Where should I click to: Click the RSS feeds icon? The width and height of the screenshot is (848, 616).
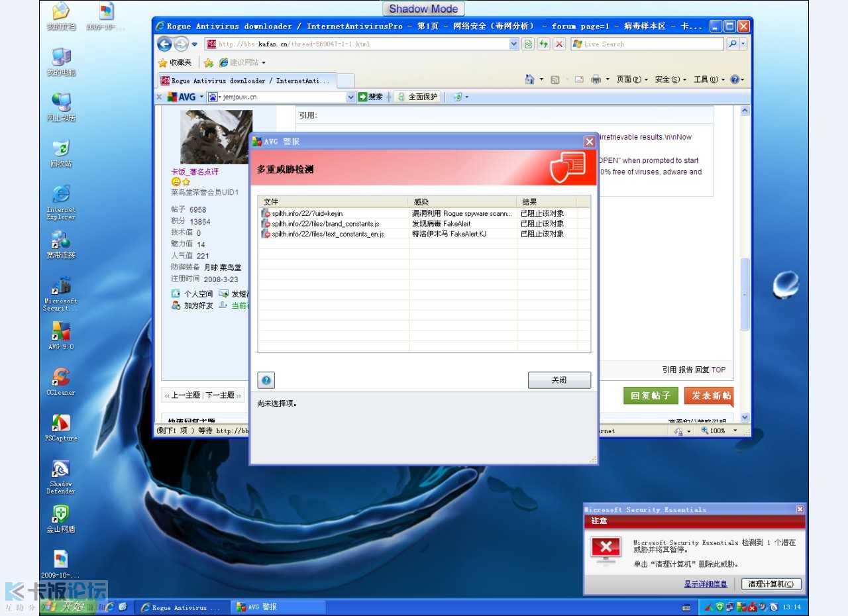click(x=555, y=79)
